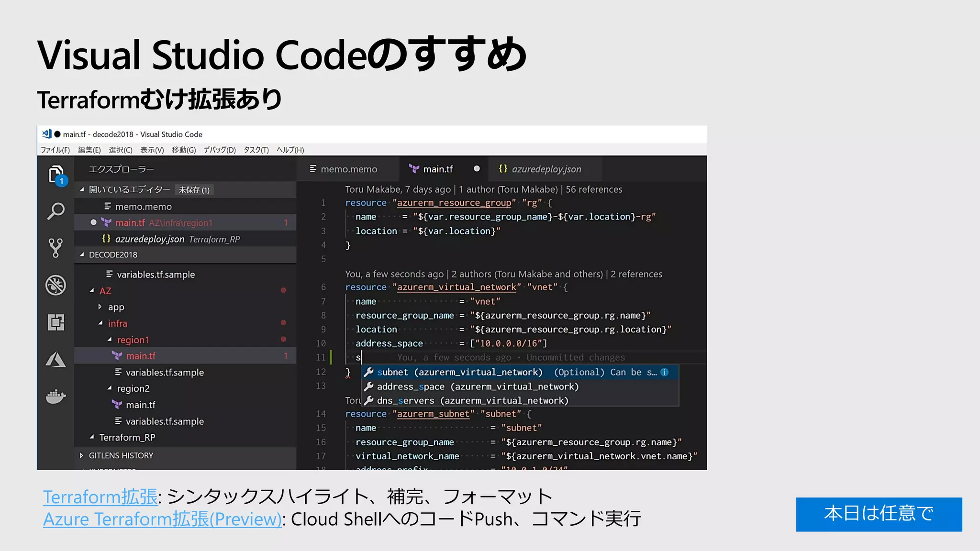Screen dimensions: 980x551
Task: Click the info icon in subnet suggestion
Action: point(665,372)
